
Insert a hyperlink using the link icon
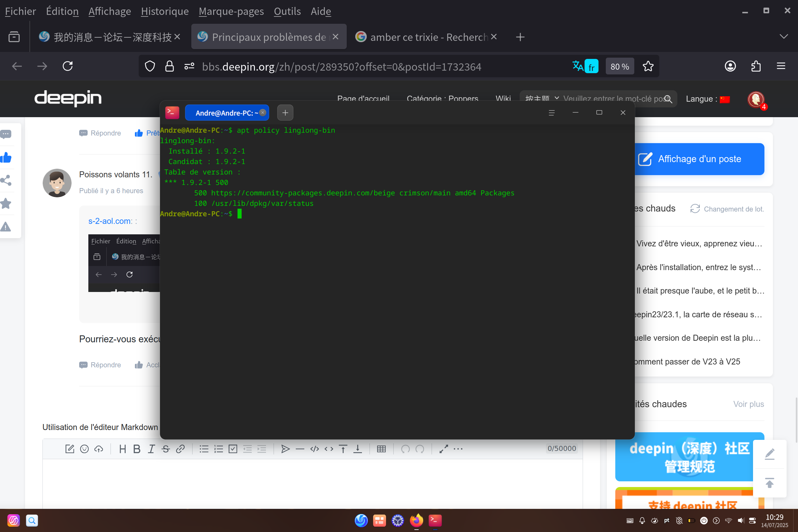pyautogui.click(x=180, y=449)
